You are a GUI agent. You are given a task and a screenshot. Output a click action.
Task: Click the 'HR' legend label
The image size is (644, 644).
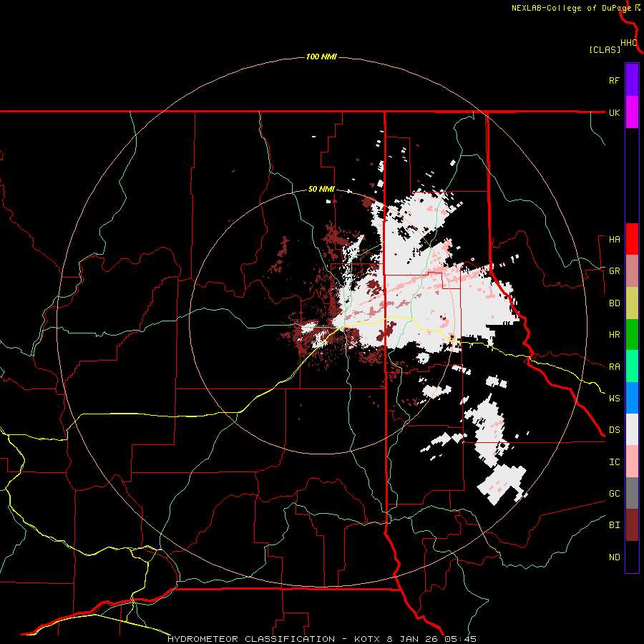click(614, 335)
